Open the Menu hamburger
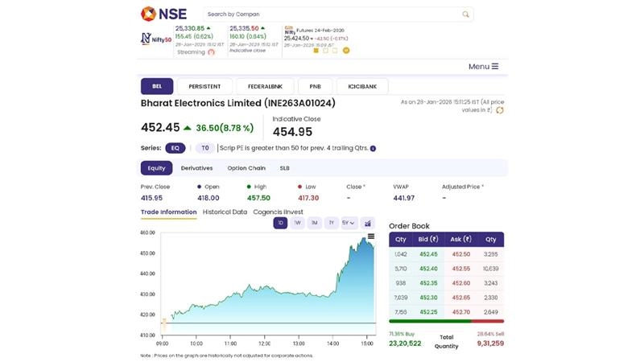This screenshot has height=362, width=644. pyautogui.click(x=483, y=66)
